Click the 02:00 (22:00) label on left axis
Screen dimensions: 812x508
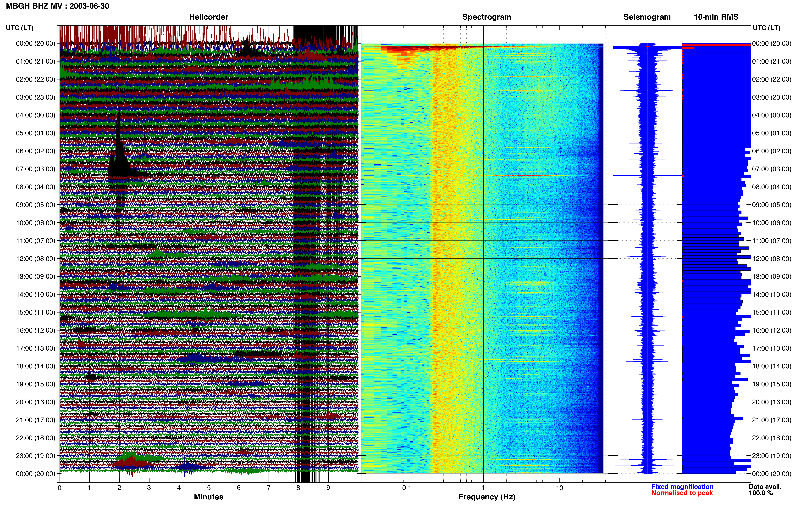tap(36, 79)
